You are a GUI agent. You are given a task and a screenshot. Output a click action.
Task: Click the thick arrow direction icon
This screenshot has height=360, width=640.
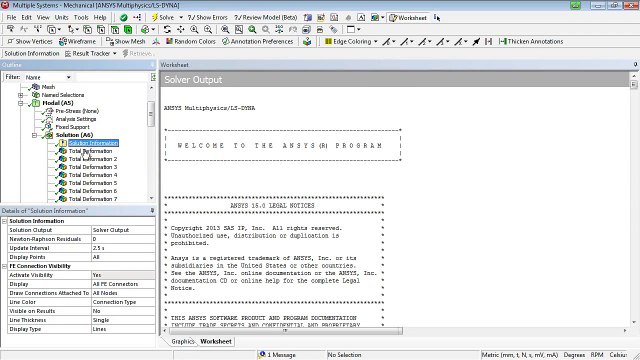pyautogui.click(x=476, y=41)
